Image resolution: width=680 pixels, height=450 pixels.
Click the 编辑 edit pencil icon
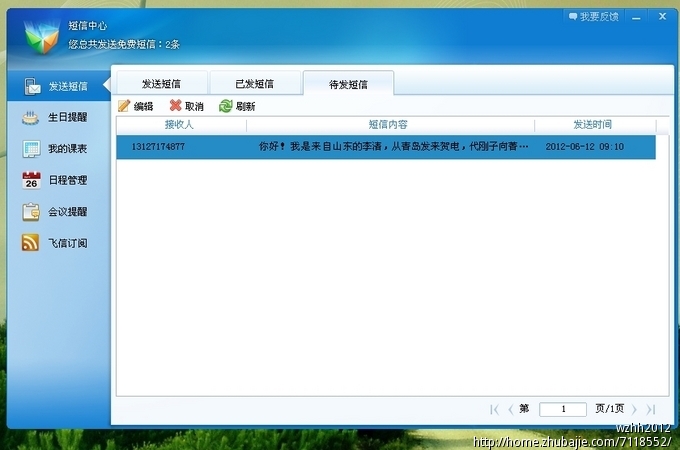(124, 106)
